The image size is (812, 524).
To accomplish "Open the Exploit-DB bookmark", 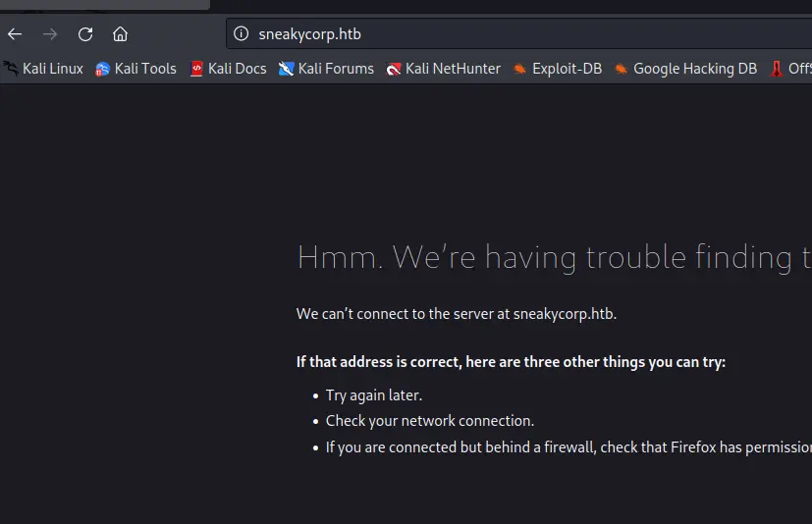I will pos(558,69).
